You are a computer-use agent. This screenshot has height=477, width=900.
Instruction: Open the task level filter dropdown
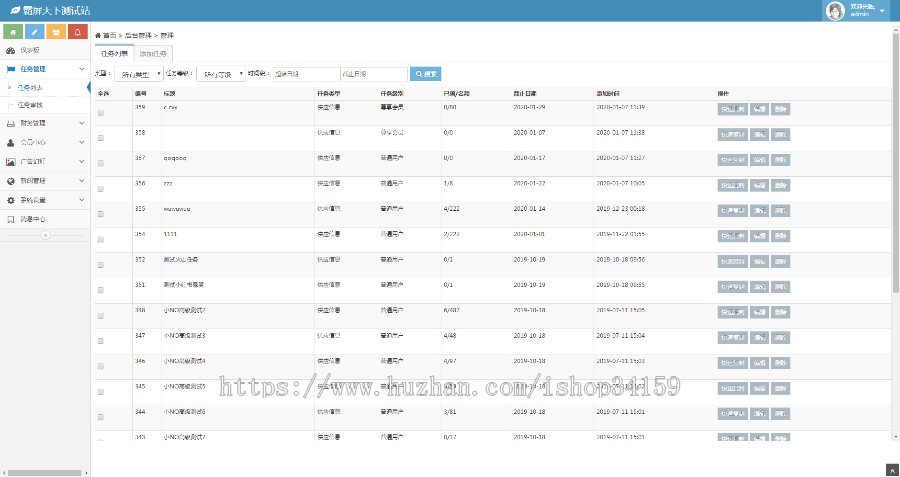tap(221, 74)
